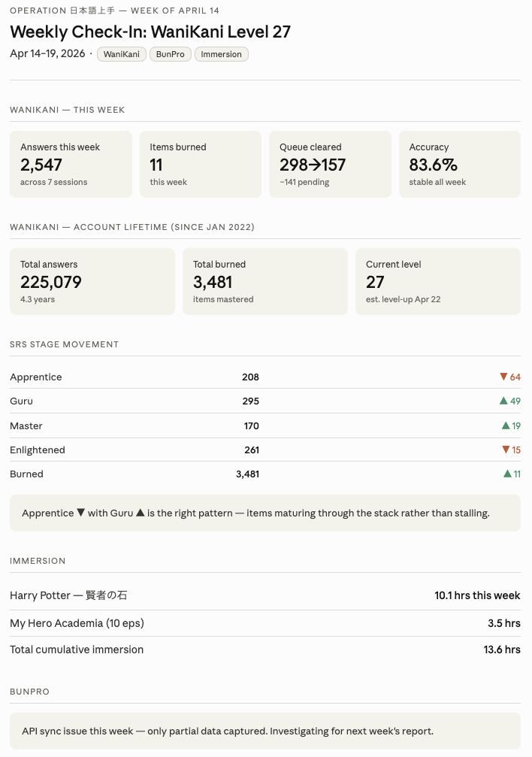This screenshot has height=757, width=532.
Task: Click the WaniKani tag pill
Action: pyautogui.click(x=122, y=54)
